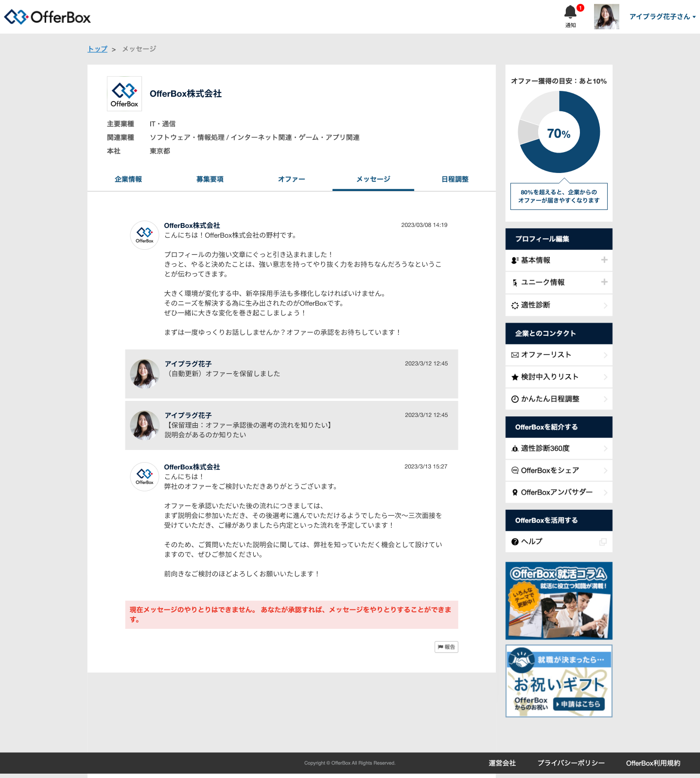700x778 pixels.
Task: Open the オファーリスト menu item
Action: point(559,355)
